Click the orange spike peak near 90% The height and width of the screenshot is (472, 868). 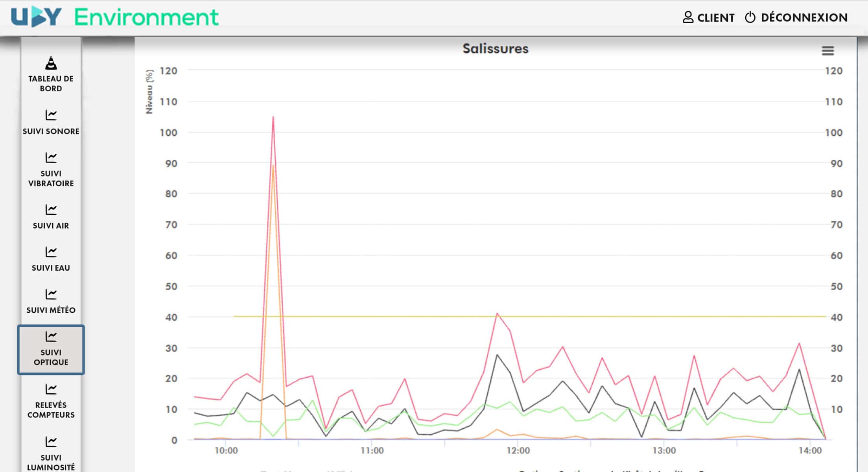273,166
